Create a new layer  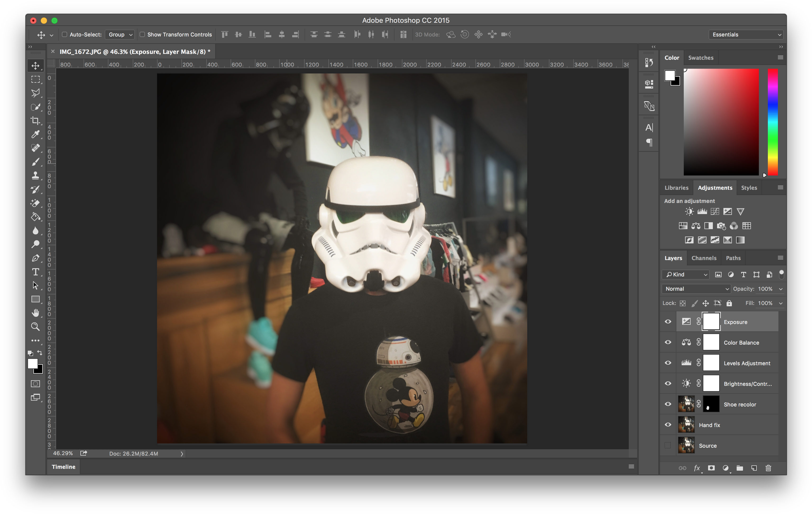click(754, 468)
